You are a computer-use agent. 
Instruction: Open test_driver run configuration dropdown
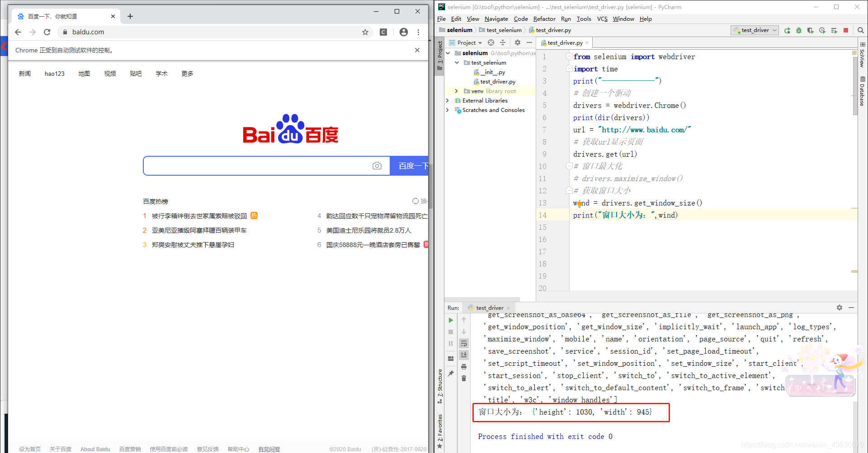click(755, 30)
